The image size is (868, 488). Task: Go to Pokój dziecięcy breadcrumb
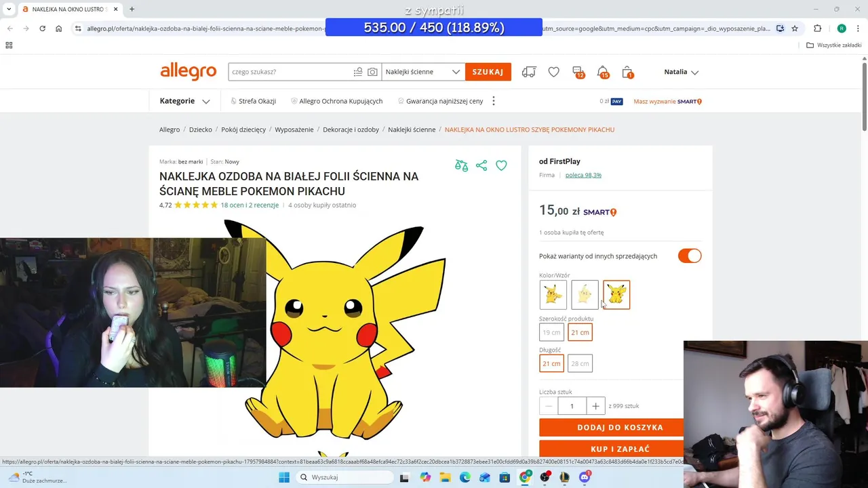point(243,129)
